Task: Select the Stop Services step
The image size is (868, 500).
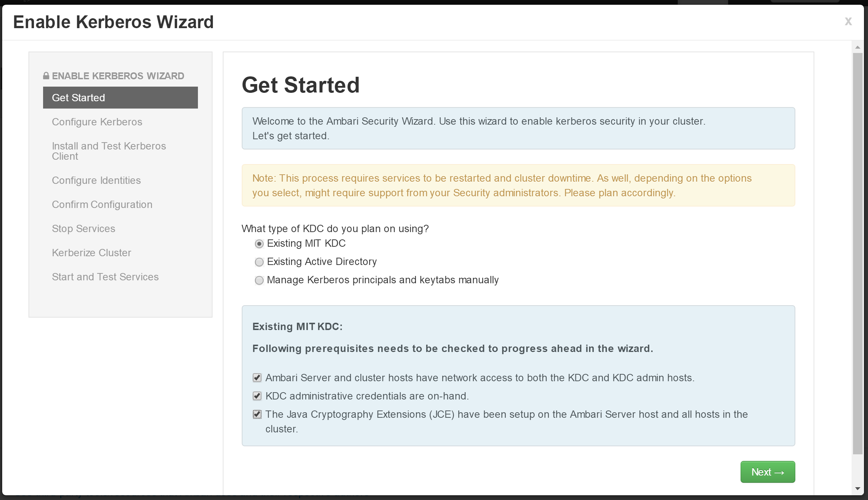Action: pyautogui.click(x=84, y=228)
